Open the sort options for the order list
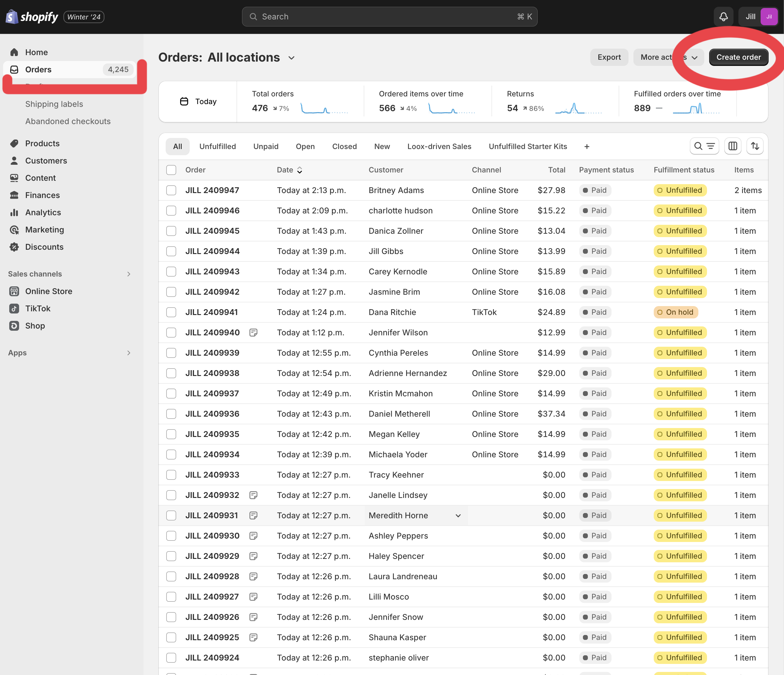Image resolution: width=784 pixels, height=675 pixels. pyautogui.click(x=755, y=146)
